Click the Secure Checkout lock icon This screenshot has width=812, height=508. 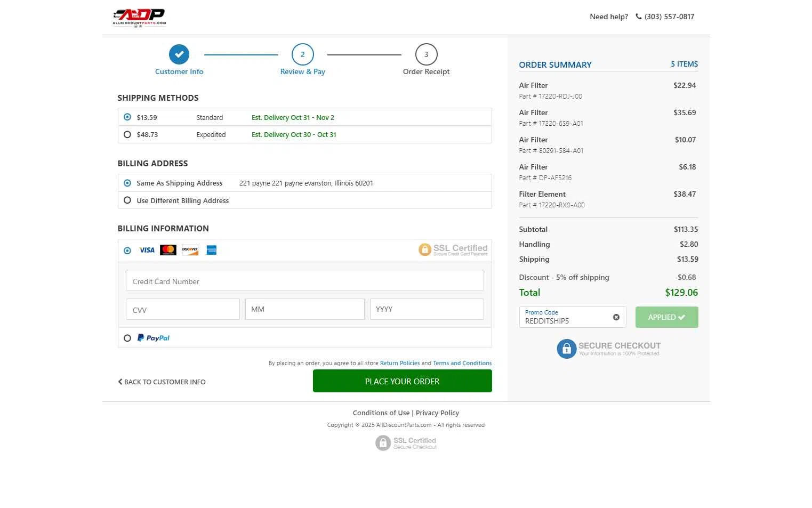pyautogui.click(x=567, y=349)
